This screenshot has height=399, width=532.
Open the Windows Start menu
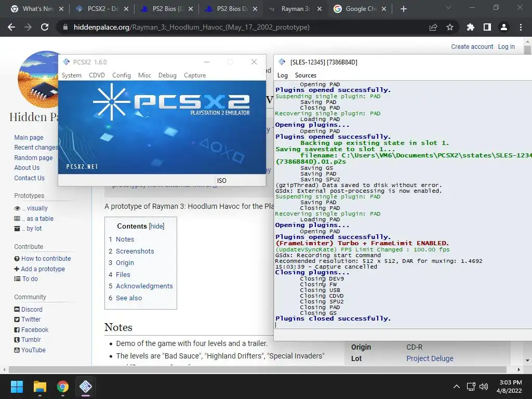(x=17, y=387)
